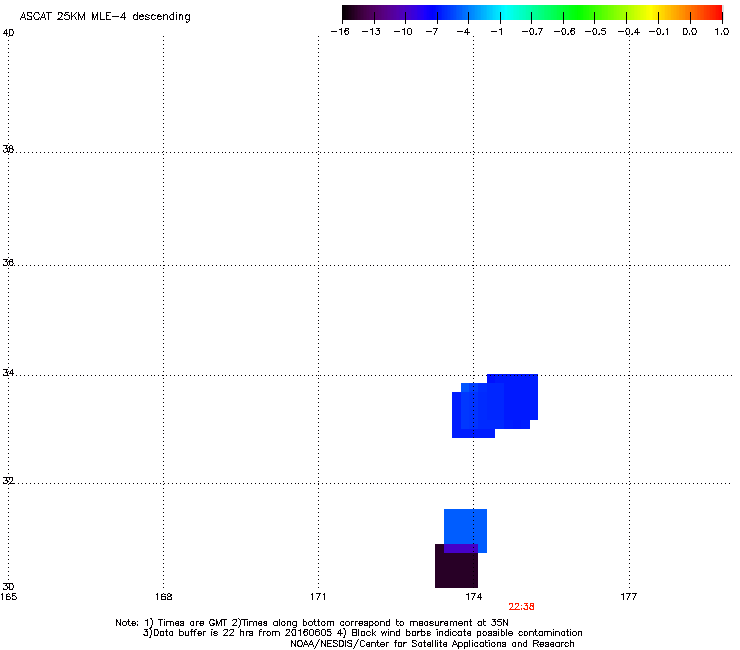This screenshot has height=650, width=740.
Task: Pick the cyan section of the color bar
Action: click(507, 13)
